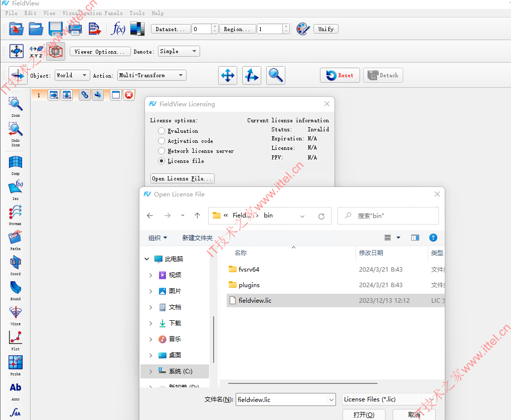Open the Action Multi-Transform dropdown

pyautogui.click(x=151, y=75)
